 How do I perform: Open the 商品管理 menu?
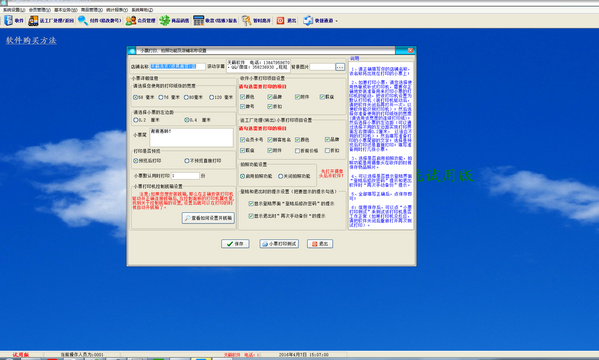92,10
